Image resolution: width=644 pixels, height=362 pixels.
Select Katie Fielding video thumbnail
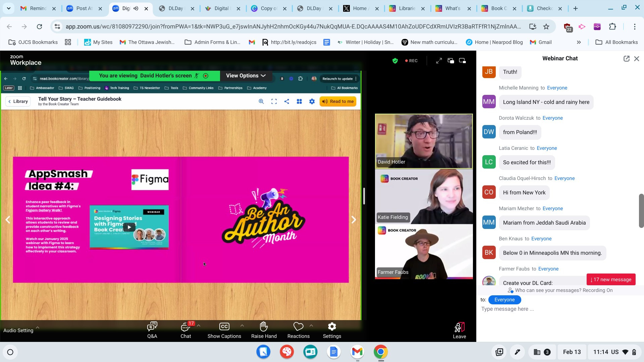pos(424,196)
